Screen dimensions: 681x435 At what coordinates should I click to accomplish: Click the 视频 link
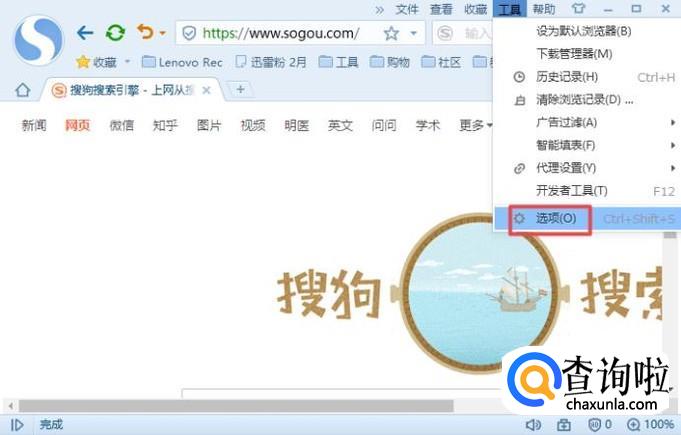pyautogui.click(x=253, y=125)
